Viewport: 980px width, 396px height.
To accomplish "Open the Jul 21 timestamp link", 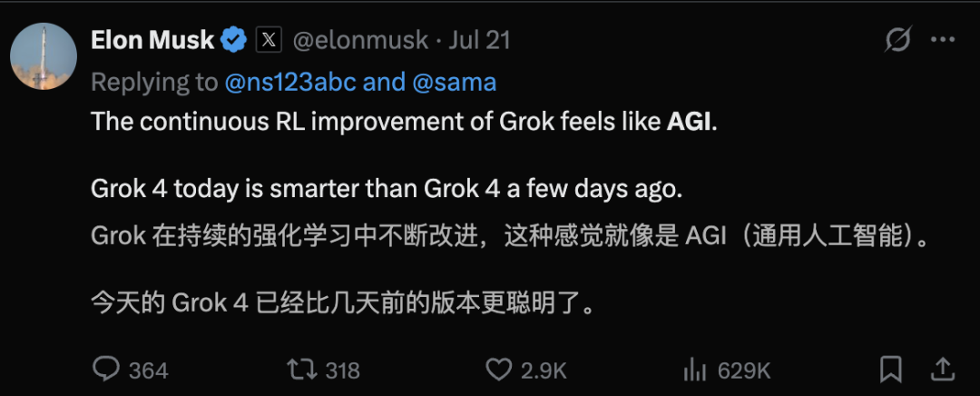I will (479, 41).
